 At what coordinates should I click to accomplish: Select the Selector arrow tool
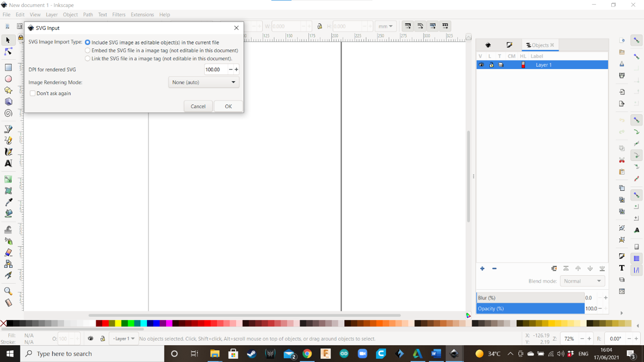point(8,40)
